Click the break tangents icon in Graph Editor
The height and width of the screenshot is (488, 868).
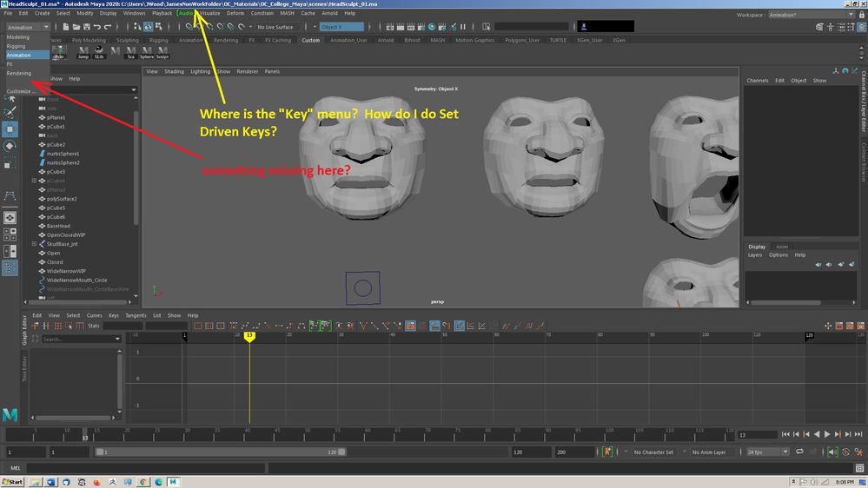pyautogui.click(x=363, y=326)
